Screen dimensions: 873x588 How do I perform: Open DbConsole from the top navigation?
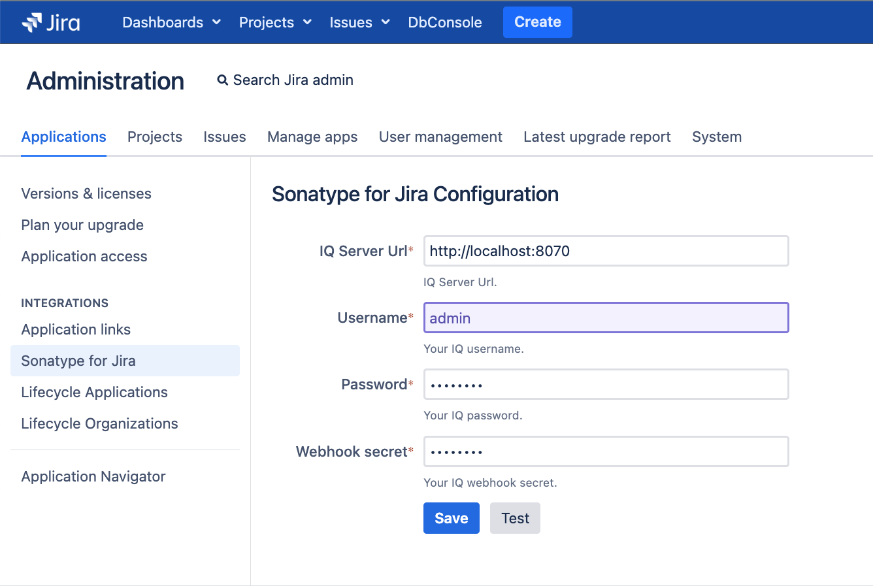[445, 22]
